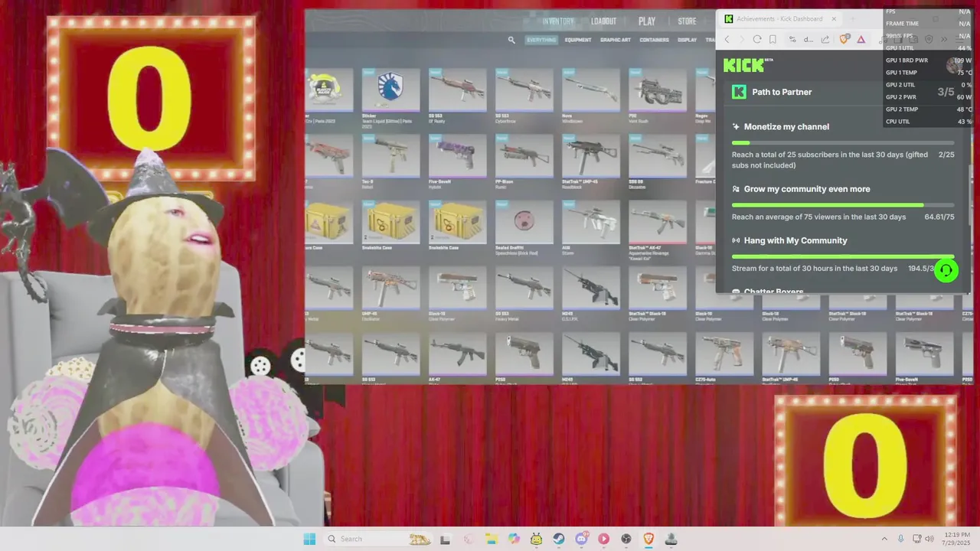This screenshot has height=551, width=980.
Task: Open the STORE tab
Action: [x=687, y=21]
